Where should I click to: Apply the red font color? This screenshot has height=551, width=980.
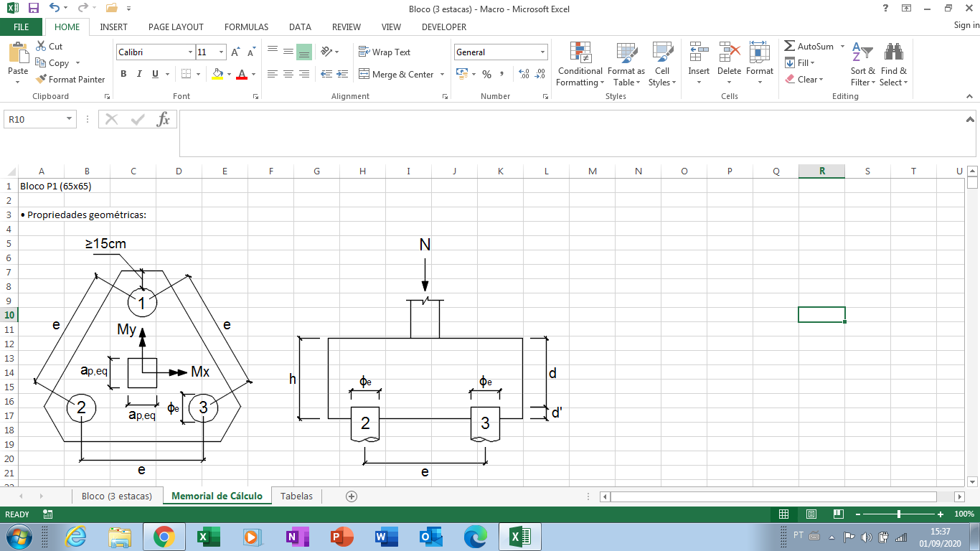click(242, 74)
